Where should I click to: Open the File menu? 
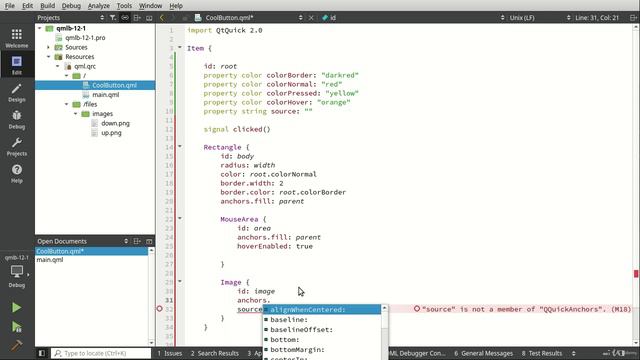9,6
